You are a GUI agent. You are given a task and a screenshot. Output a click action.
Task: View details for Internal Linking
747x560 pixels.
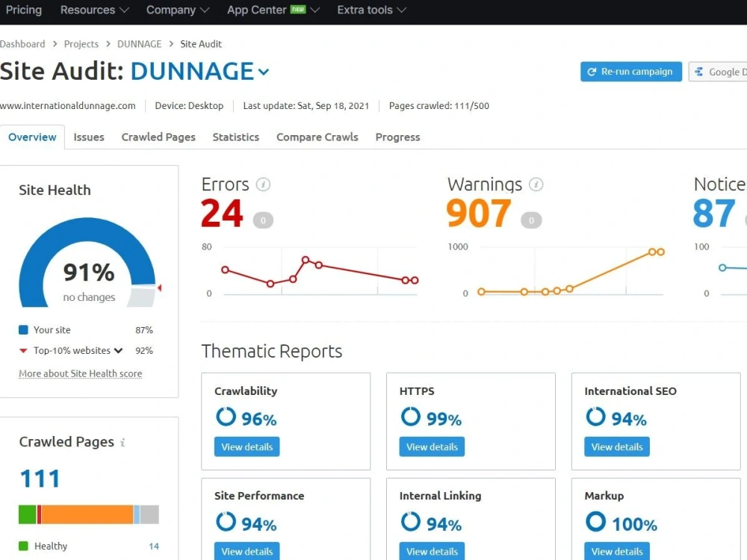click(432, 551)
